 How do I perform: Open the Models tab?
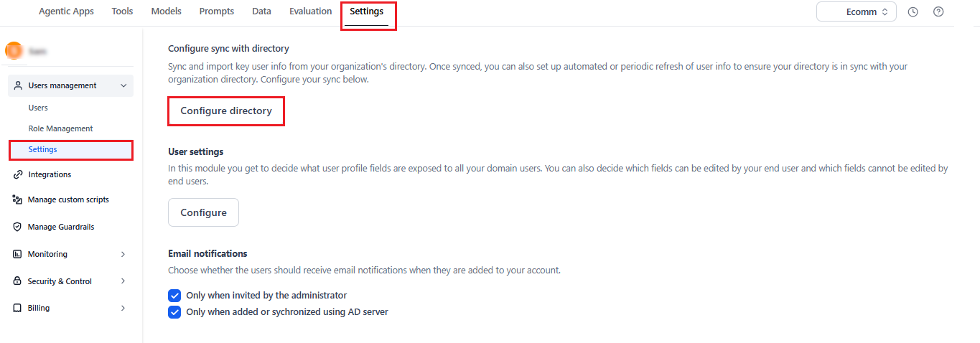166,11
